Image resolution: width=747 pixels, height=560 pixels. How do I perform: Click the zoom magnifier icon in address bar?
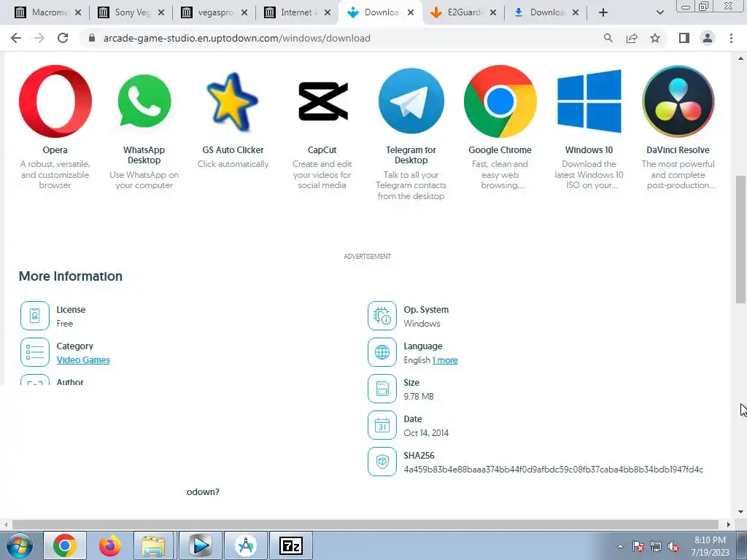[x=608, y=38]
